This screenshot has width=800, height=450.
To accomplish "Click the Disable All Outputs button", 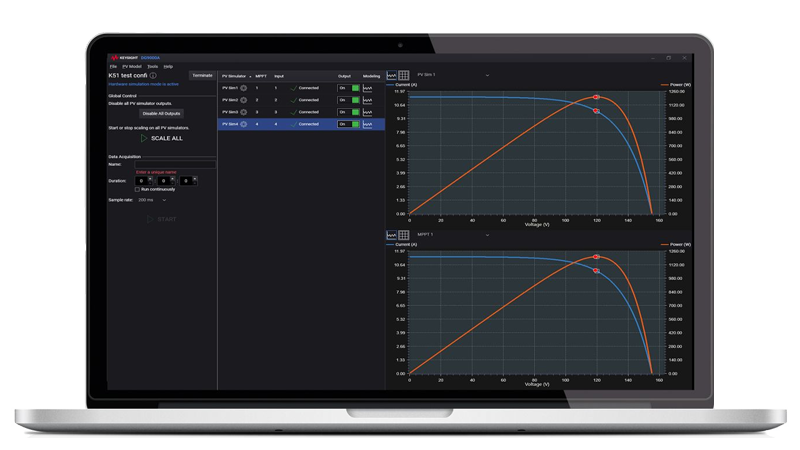I will click(162, 113).
